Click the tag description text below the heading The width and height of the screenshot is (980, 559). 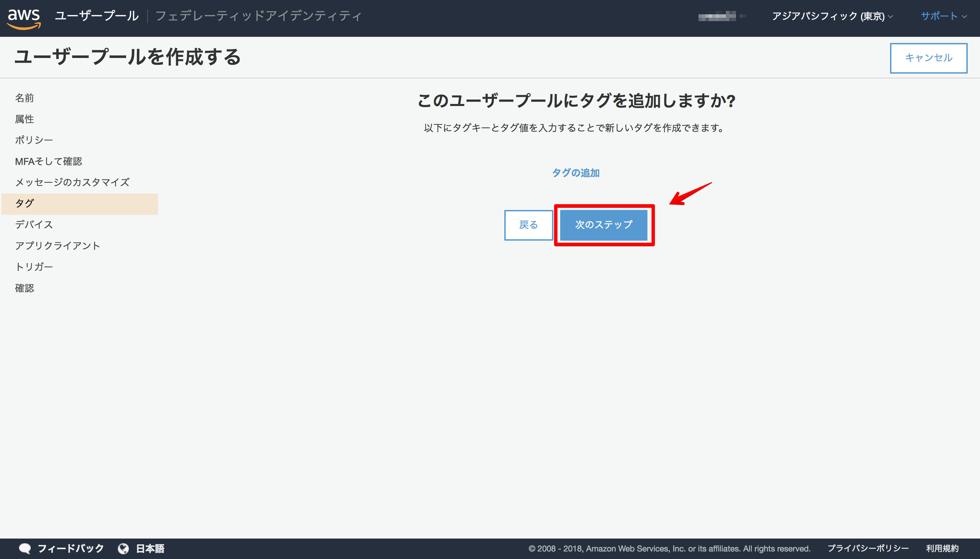pos(574,128)
